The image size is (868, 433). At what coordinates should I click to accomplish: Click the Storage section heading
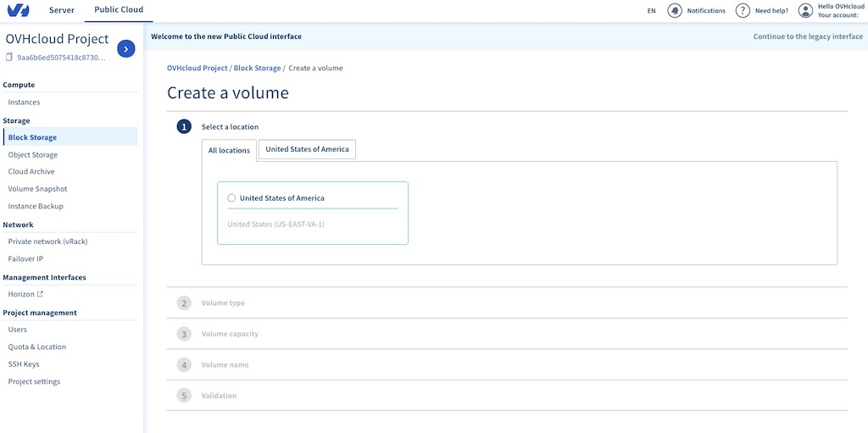pyautogui.click(x=16, y=120)
